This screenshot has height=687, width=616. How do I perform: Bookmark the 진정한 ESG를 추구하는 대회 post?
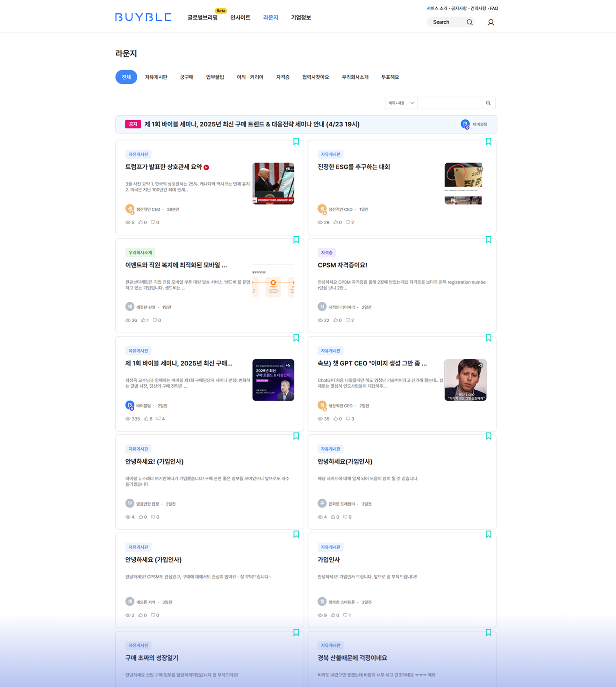(488, 141)
